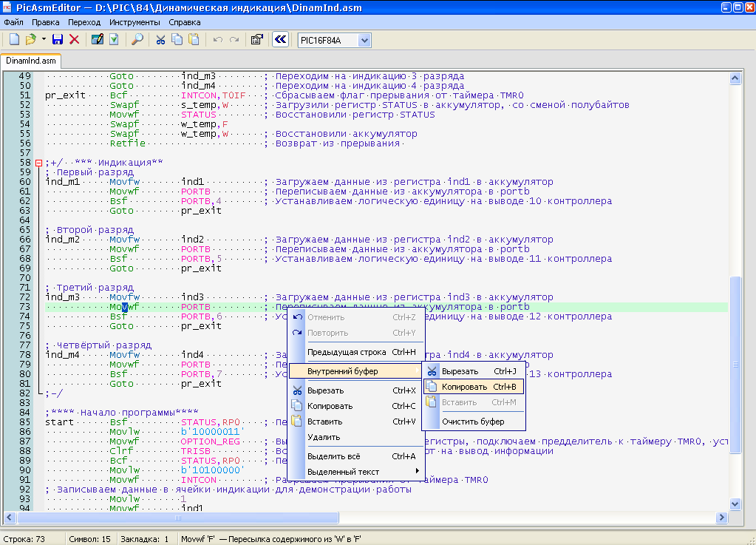Click the Paste clipboard icon in the toolbar

pyautogui.click(x=194, y=39)
